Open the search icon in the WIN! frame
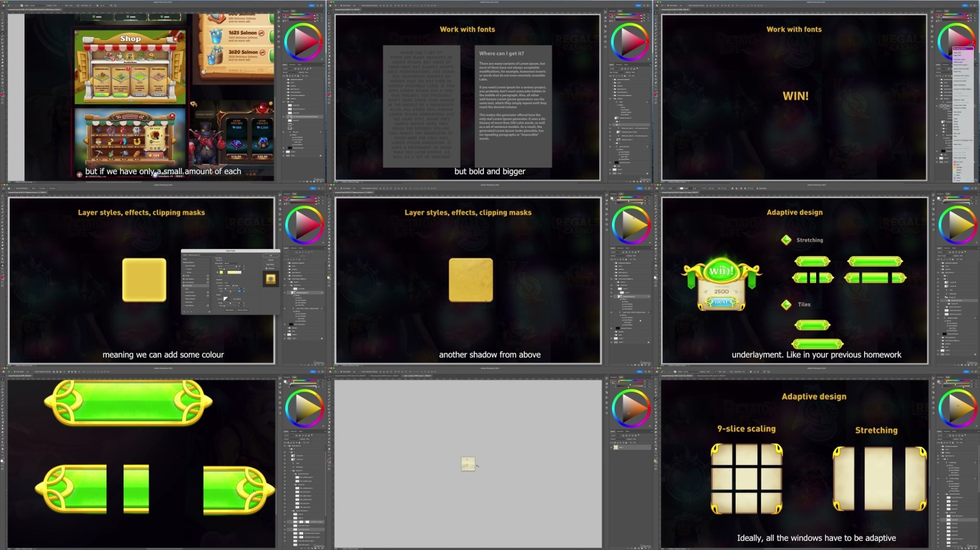980x550 pixels. (970, 5)
